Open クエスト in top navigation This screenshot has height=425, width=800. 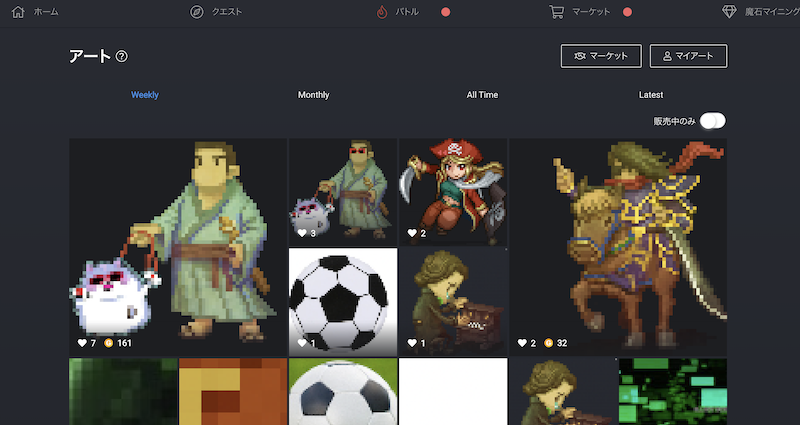pos(227,12)
